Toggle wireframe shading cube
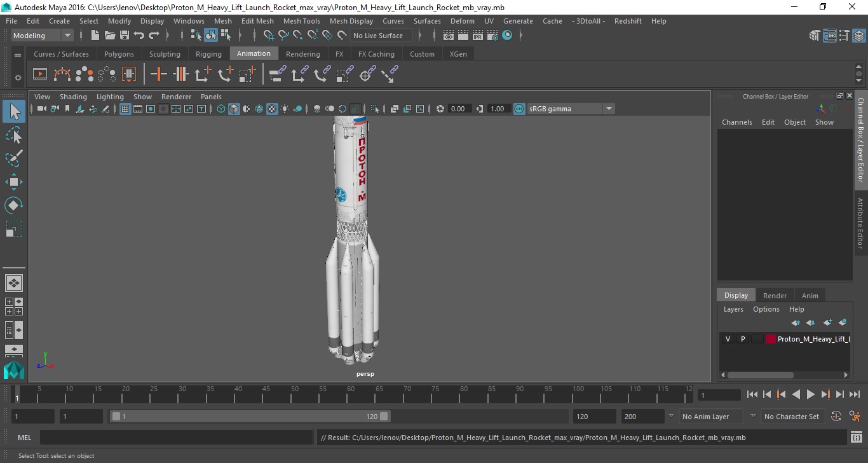This screenshot has width=868, height=463. tap(221, 109)
